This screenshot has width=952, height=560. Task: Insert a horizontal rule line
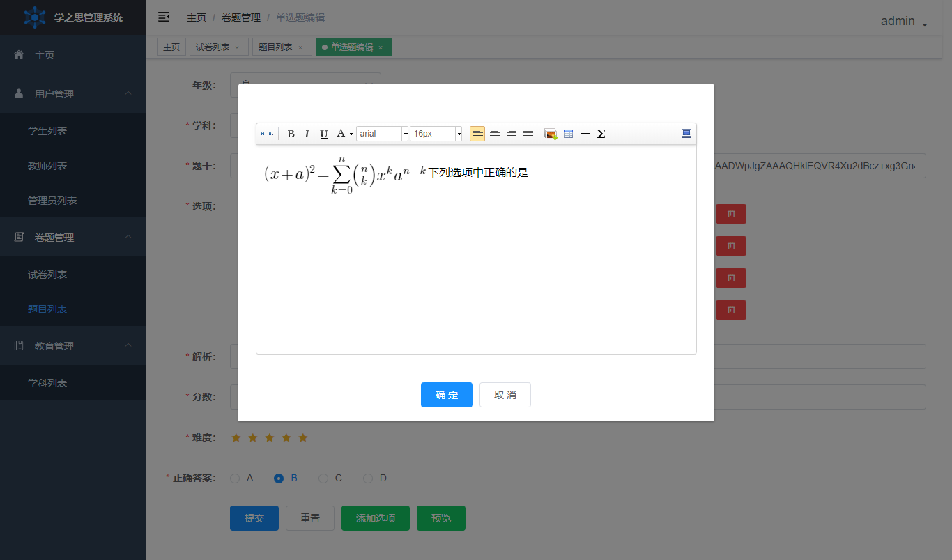tap(585, 134)
